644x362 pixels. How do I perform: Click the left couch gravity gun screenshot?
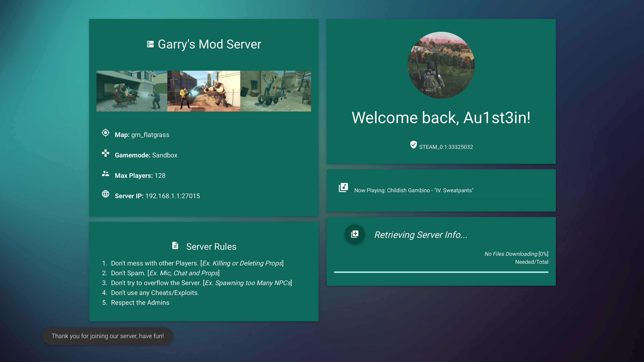(132, 91)
